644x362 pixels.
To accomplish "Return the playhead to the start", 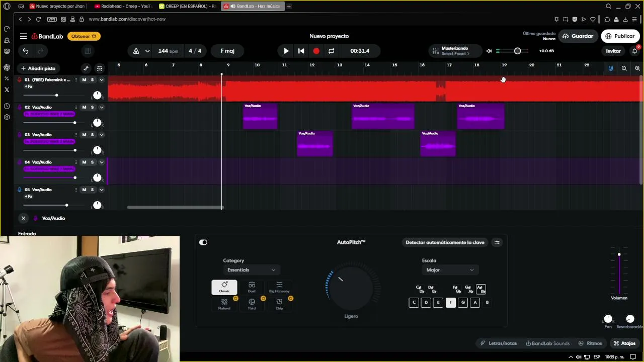I will (301, 51).
